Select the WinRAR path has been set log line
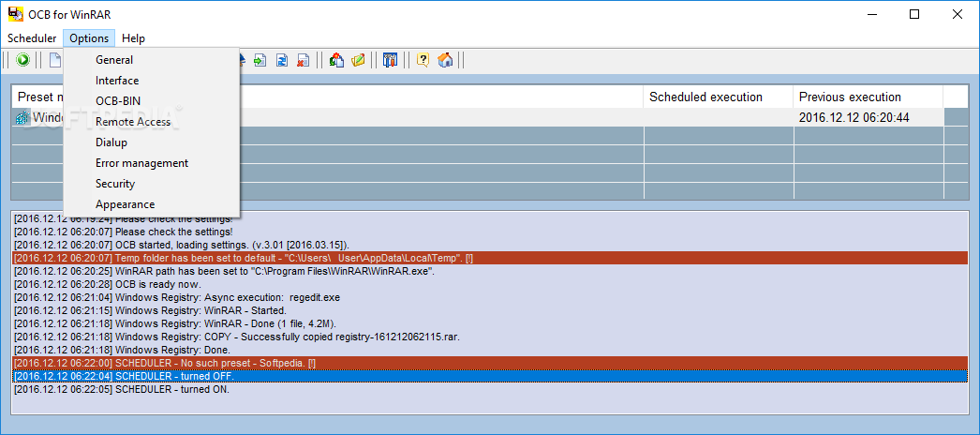The height and width of the screenshot is (435, 980). pos(489,271)
